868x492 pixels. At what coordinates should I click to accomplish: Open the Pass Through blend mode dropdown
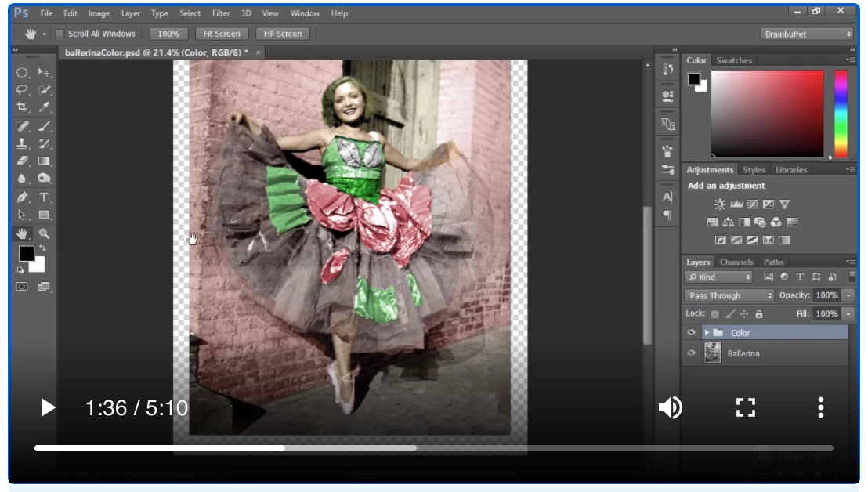pyautogui.click(x=729, y=295)
